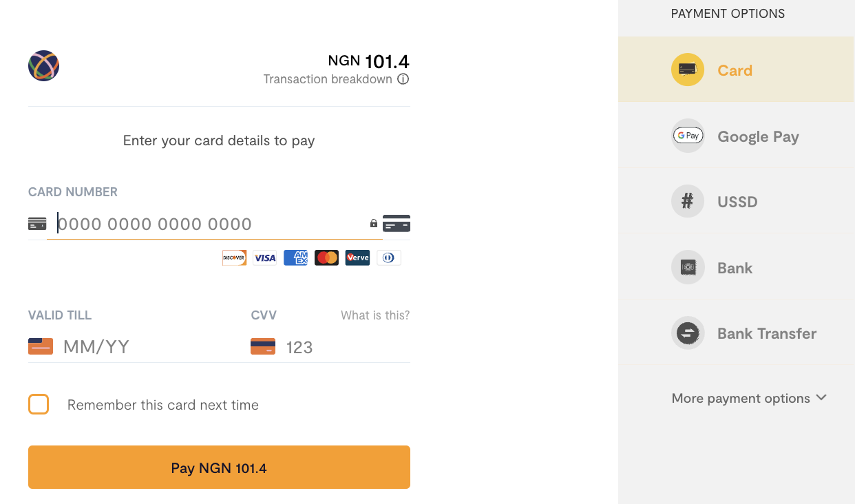
Task: Click the Discover card logo
Action: point(234,258)
